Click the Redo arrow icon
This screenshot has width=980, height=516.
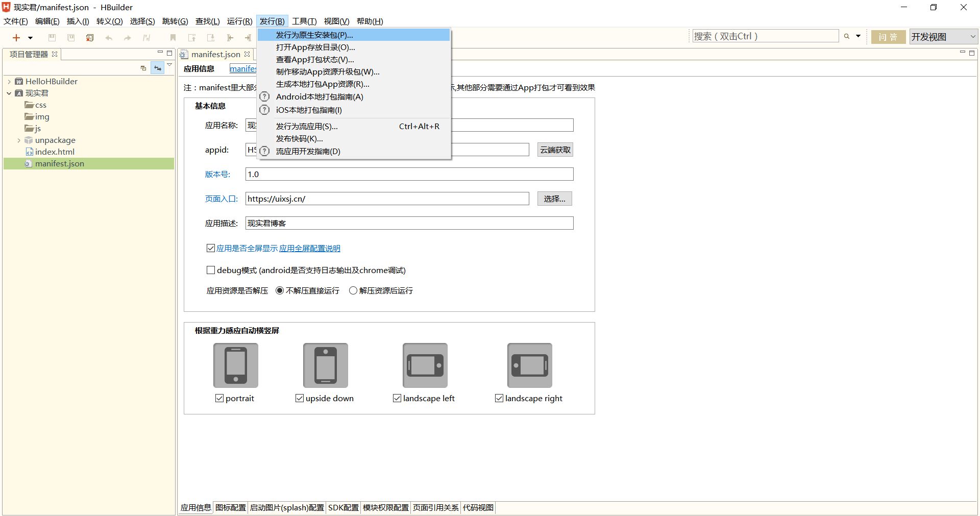[128, 38]
